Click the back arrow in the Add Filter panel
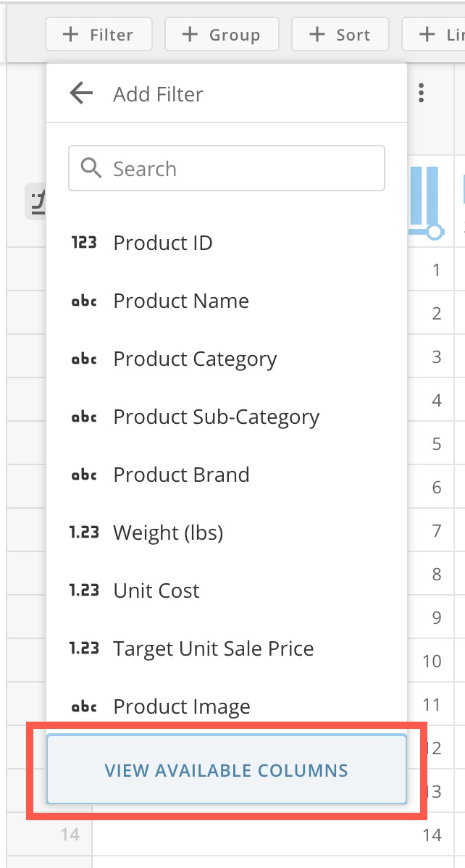465x868 pixels. [81, 93]
